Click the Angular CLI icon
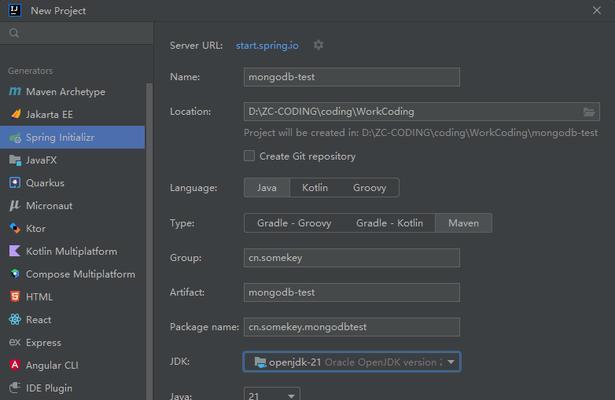 [x=15, y=365]
